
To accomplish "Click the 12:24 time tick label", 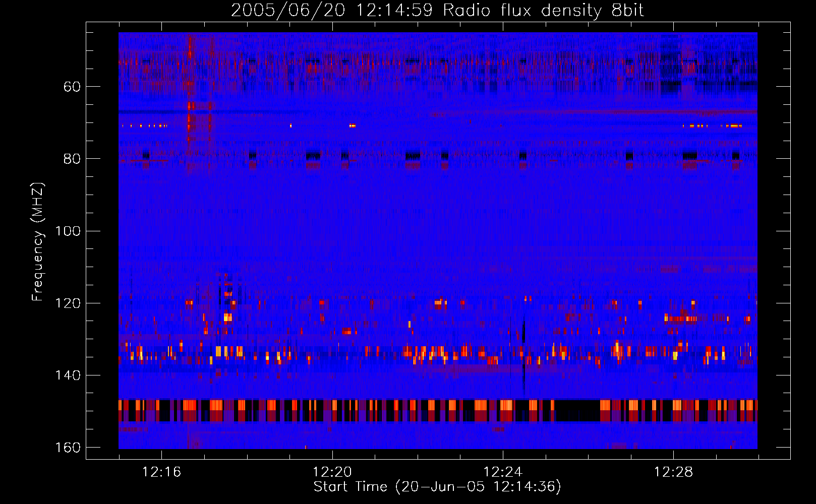I will 503,472.
